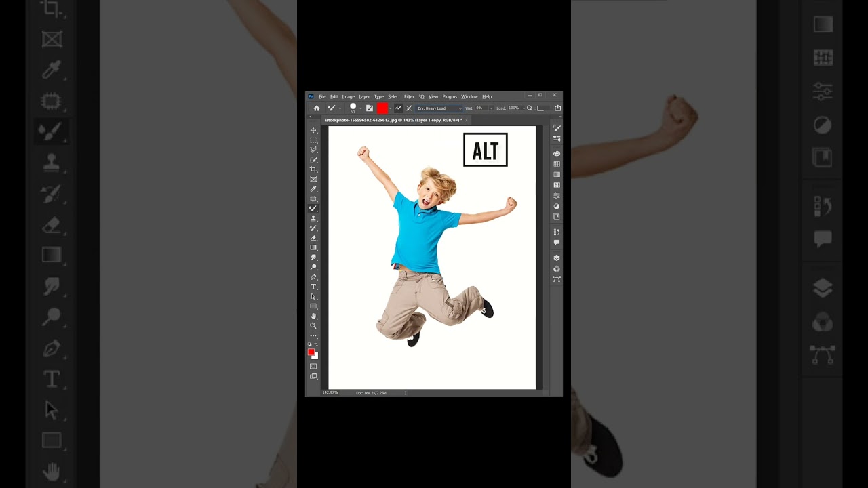The image size is (868, 488).
Task: Open the Image menu
Action: pos(349,96)
